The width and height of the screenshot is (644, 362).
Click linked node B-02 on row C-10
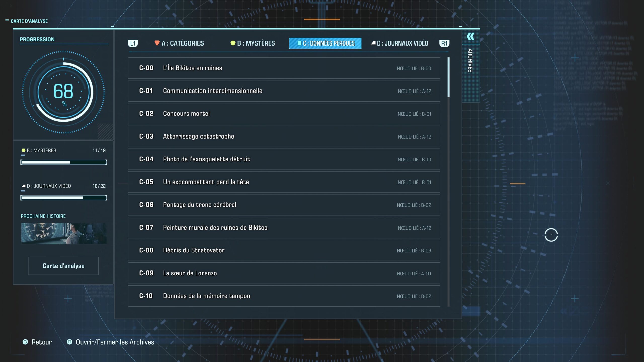pyautogui.click(x=414, y=296)
